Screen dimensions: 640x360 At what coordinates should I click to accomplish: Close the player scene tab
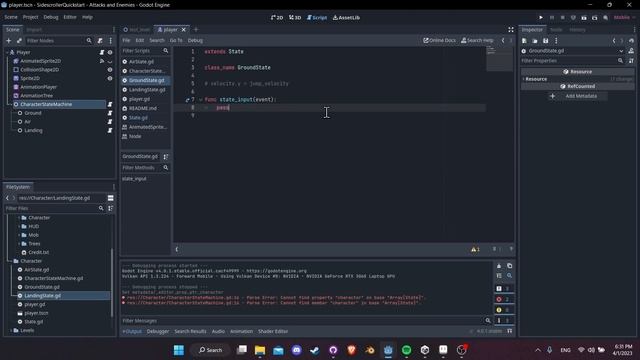[x=184, y=29]
